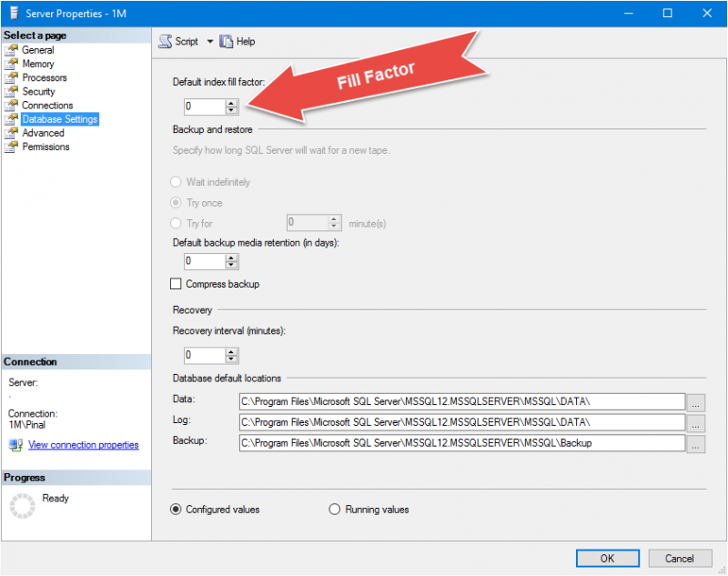The height and width of the screenshot is (576, 728).
Task: Click the Help icon in toolbar
Action: [x=227, y=42]
